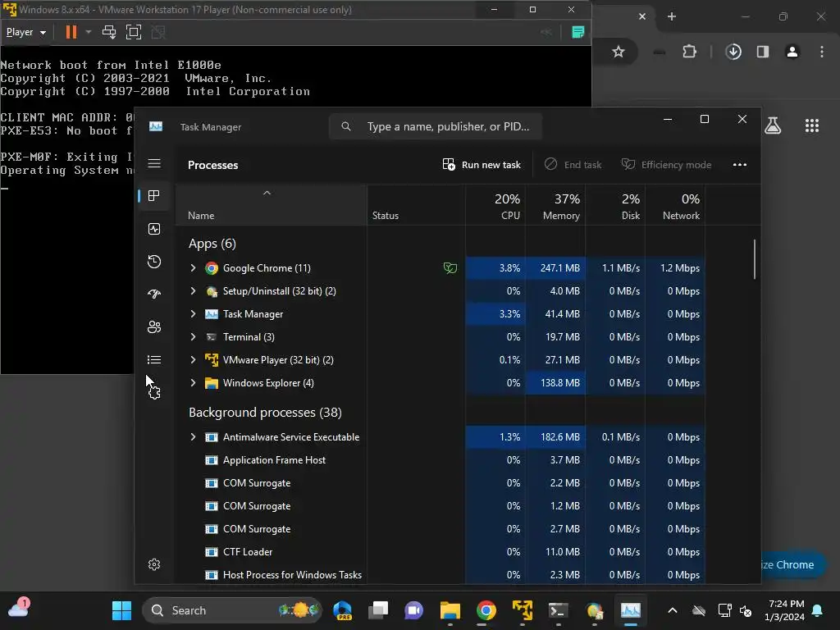Image resolution: width=840 pixels, height=630 pixels.
Task: Click Customize Chrome button
Action: click(x=792, y=564)
